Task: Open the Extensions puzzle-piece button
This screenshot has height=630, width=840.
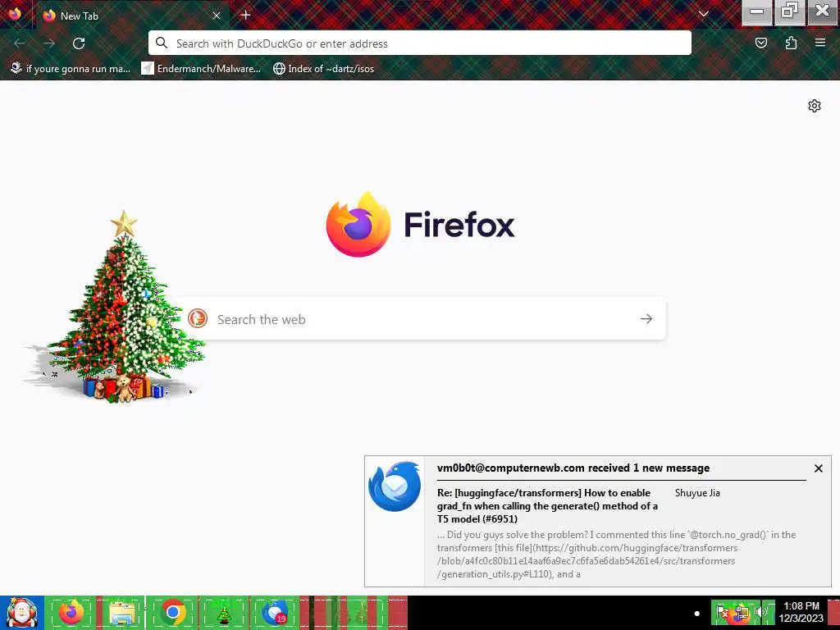Action: (791, 43)
